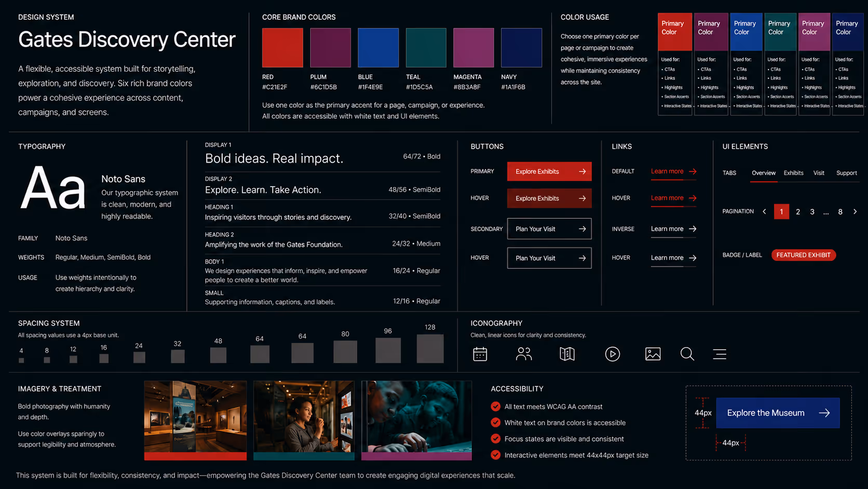The image size is (868, 489).
Task: Click the secondary Plan Your Visit button
Action: point(549,229)
